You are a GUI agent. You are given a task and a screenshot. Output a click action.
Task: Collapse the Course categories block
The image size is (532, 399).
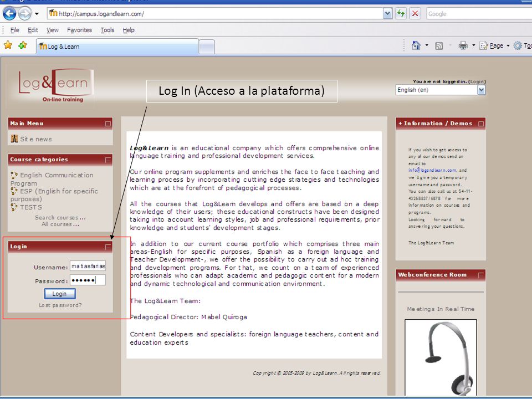[x=108, y=160]
